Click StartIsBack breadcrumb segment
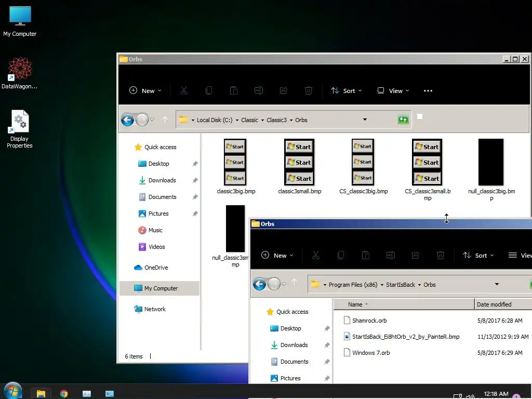Screen dimensions: 532x399 point(401,284)
